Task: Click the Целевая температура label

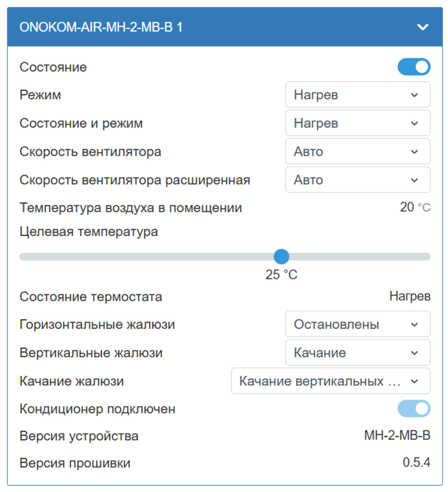Action: click(89, 232)
